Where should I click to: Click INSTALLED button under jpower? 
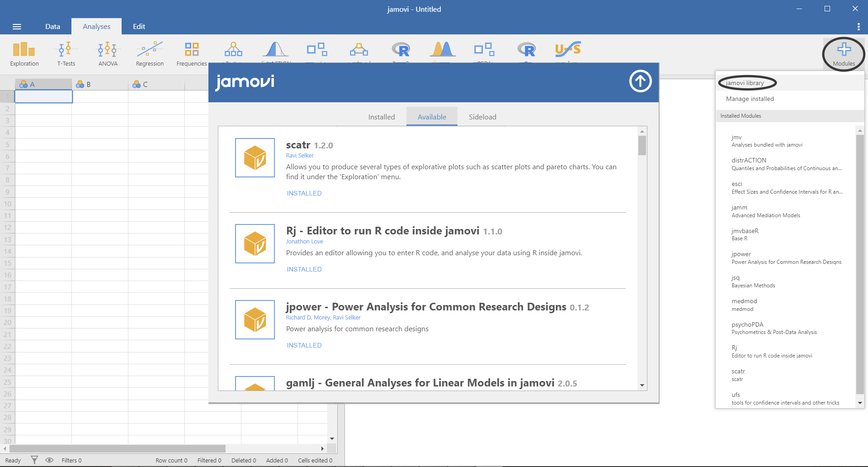[304, 345]
